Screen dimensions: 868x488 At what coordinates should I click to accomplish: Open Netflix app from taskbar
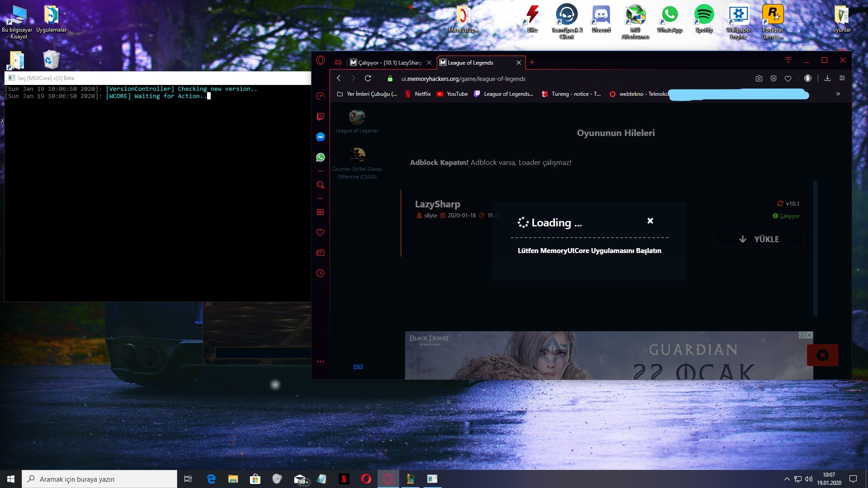tap(344, 479)
